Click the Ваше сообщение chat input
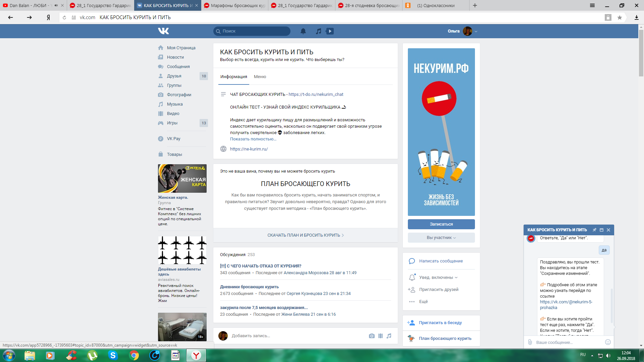644x362 pixels. tap(568, 342)
